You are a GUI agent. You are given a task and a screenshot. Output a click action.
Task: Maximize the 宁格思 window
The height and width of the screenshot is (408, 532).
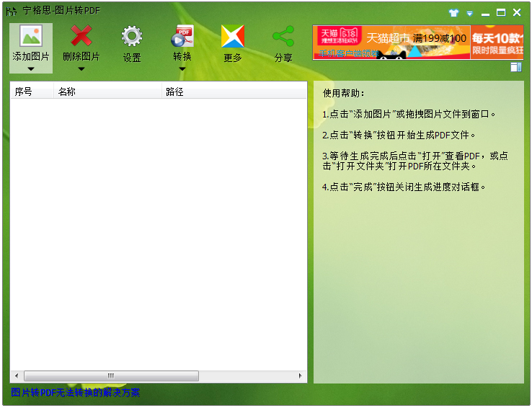click(x=501, y=13)
